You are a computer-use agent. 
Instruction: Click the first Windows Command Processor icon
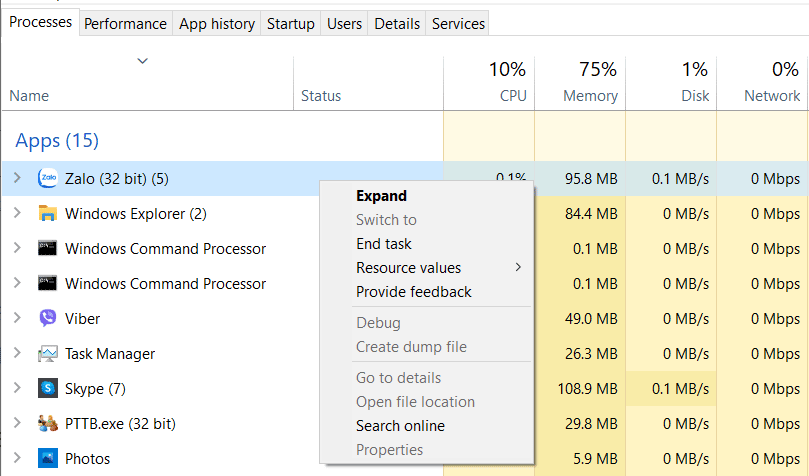tap(47, 249)
